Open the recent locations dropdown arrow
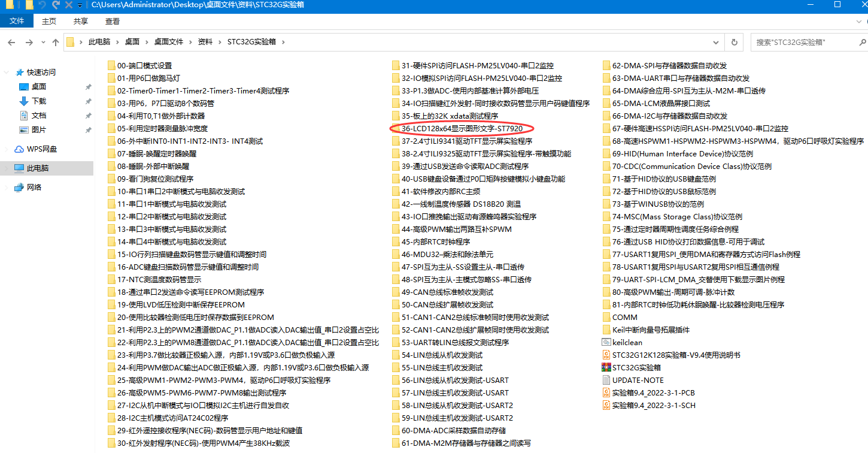Screen dimensions: 868x453 point(43,43)
